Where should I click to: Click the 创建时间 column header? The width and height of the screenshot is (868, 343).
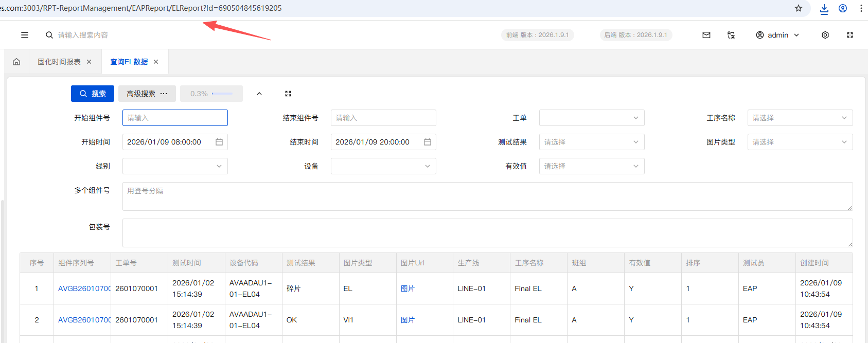click(x=824, y=263)
